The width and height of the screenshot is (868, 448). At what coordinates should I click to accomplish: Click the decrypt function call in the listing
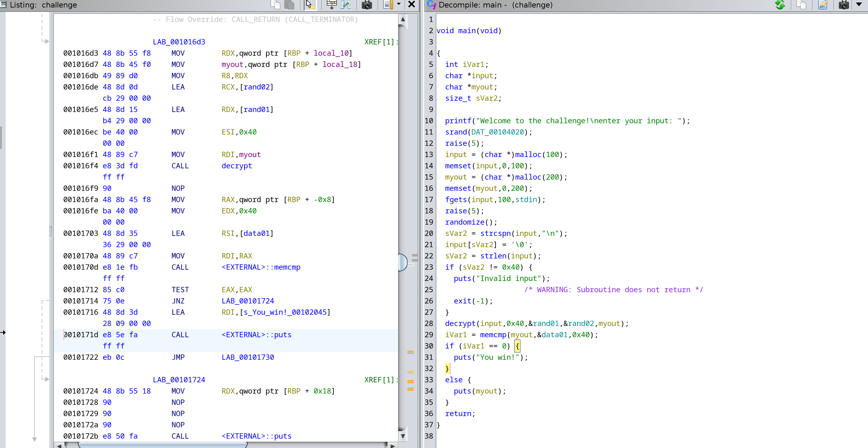pyautogui.click(x=237, y=166)
